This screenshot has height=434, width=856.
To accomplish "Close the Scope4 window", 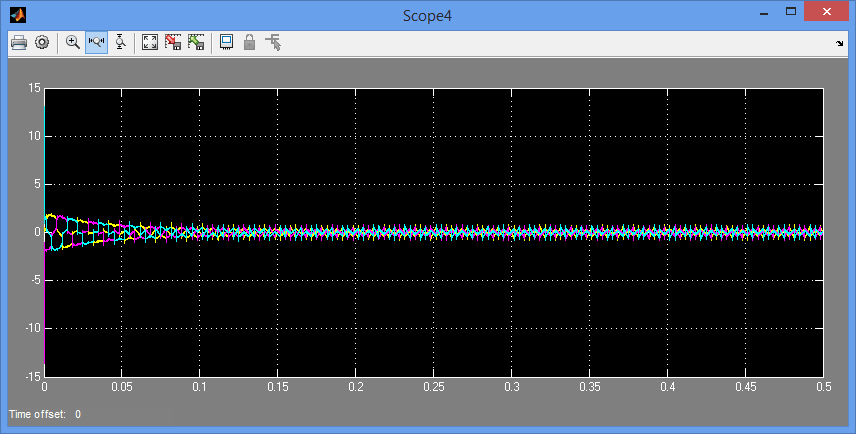I will (827, 11).
